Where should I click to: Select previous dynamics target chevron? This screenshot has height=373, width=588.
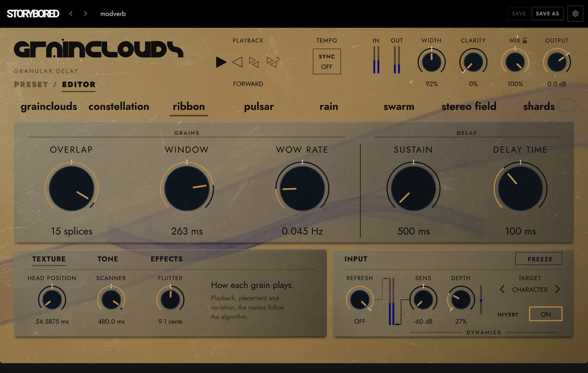(x=502, y=289)
